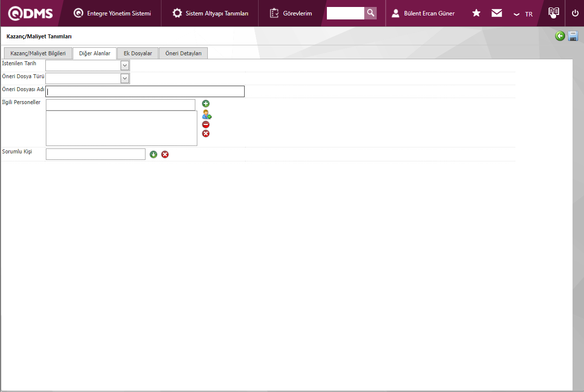
Task: Switch to Ek Dosyalar tab
Action: [138, 53]
